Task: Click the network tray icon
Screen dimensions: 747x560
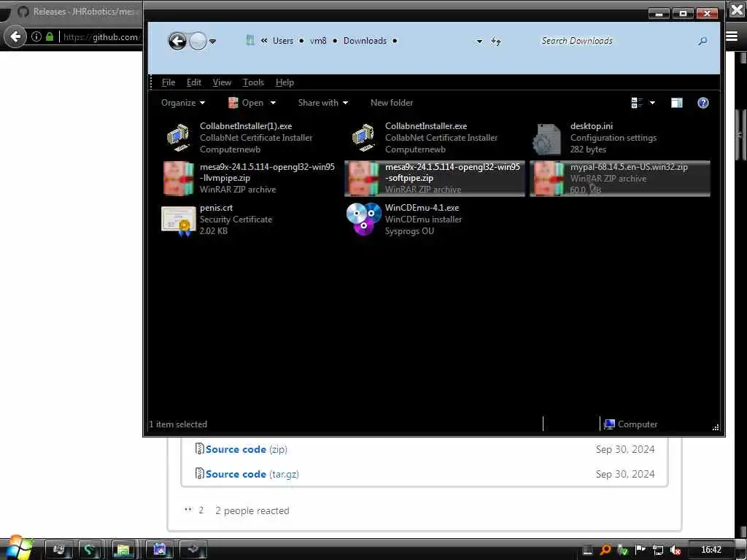Action: coord(658,550)
